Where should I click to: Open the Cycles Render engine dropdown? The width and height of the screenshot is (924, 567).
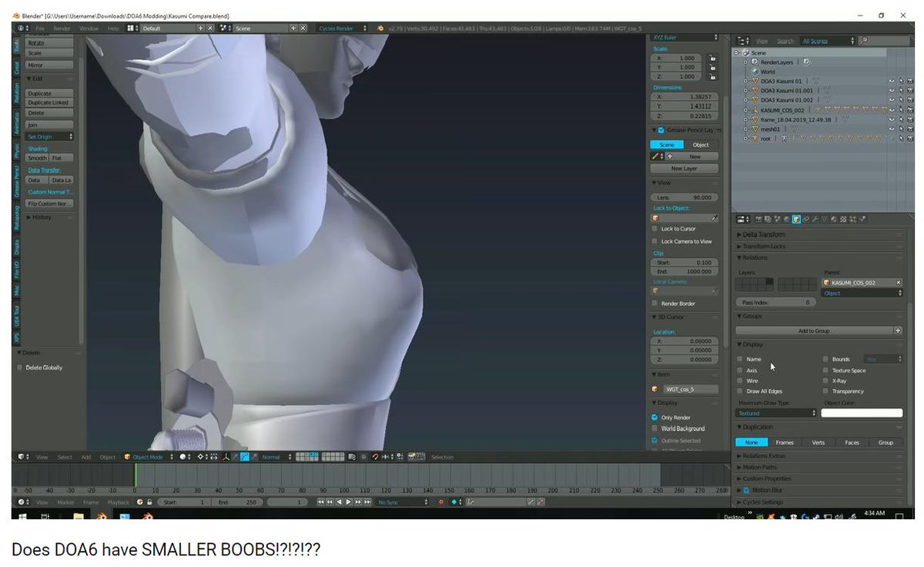[343, 28]
